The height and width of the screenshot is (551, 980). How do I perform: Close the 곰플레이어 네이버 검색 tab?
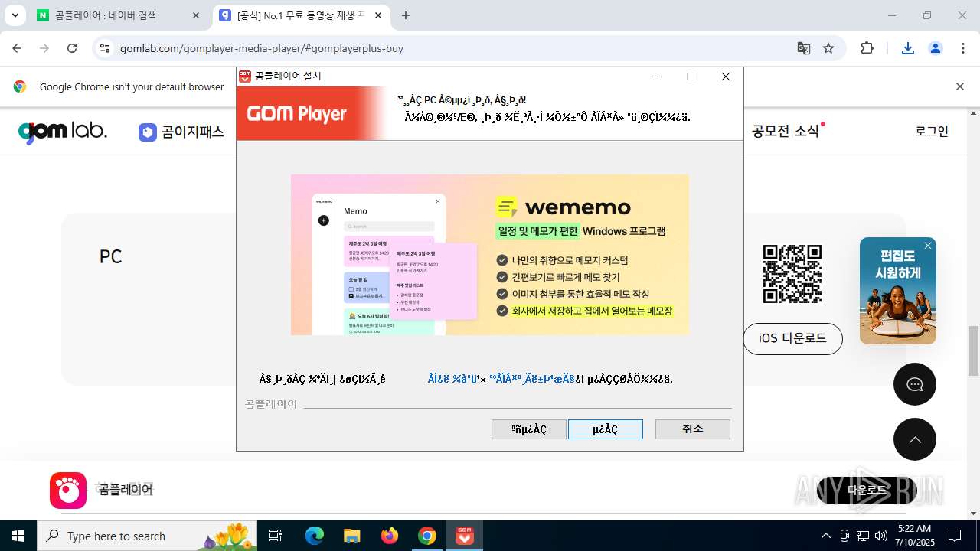coord(196,15)
